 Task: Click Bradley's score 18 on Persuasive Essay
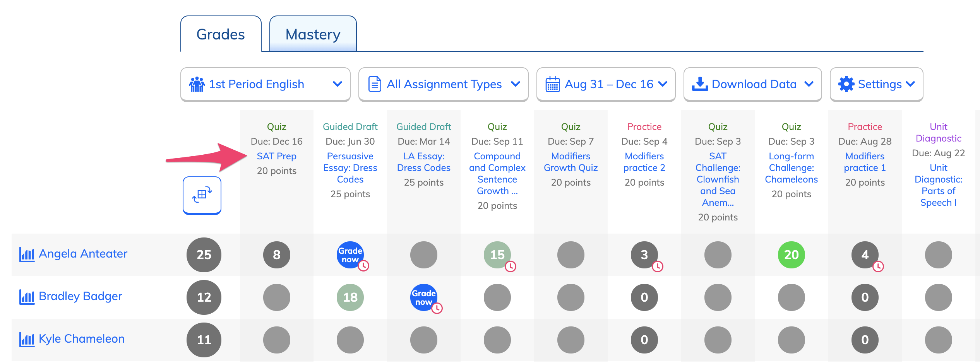click(350, 297)
